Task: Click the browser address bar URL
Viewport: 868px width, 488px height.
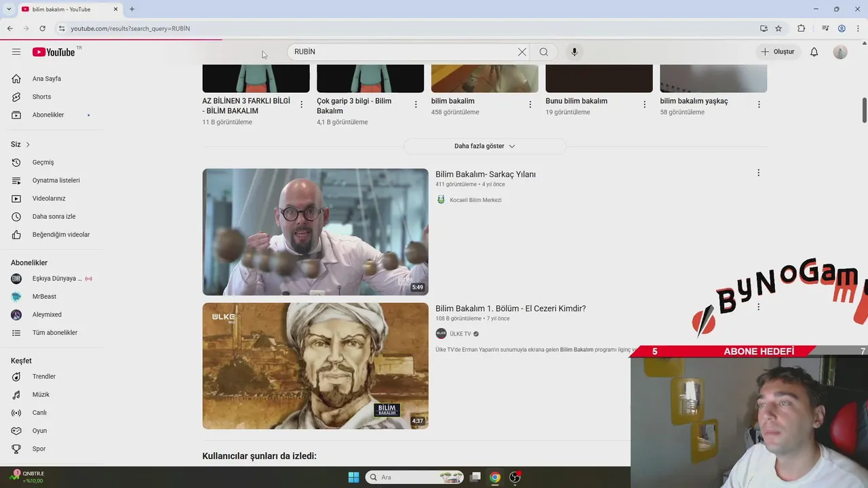Action: (x=130, y=28)
